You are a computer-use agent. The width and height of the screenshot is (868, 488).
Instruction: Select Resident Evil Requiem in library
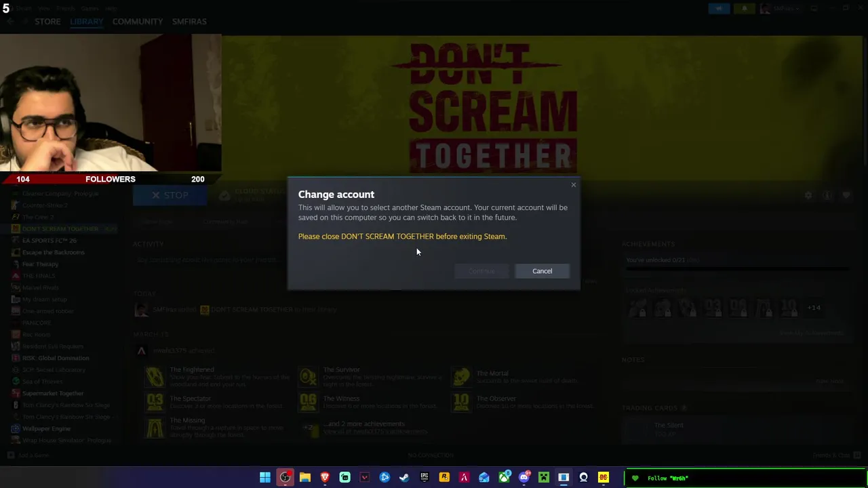coord(53,346)
